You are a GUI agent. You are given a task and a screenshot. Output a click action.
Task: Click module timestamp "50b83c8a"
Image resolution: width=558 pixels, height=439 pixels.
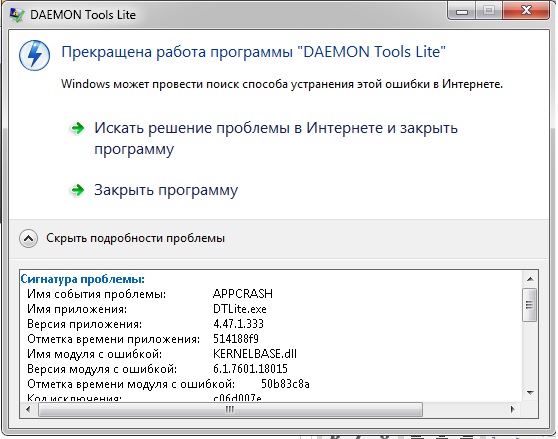tap(285, 384)
